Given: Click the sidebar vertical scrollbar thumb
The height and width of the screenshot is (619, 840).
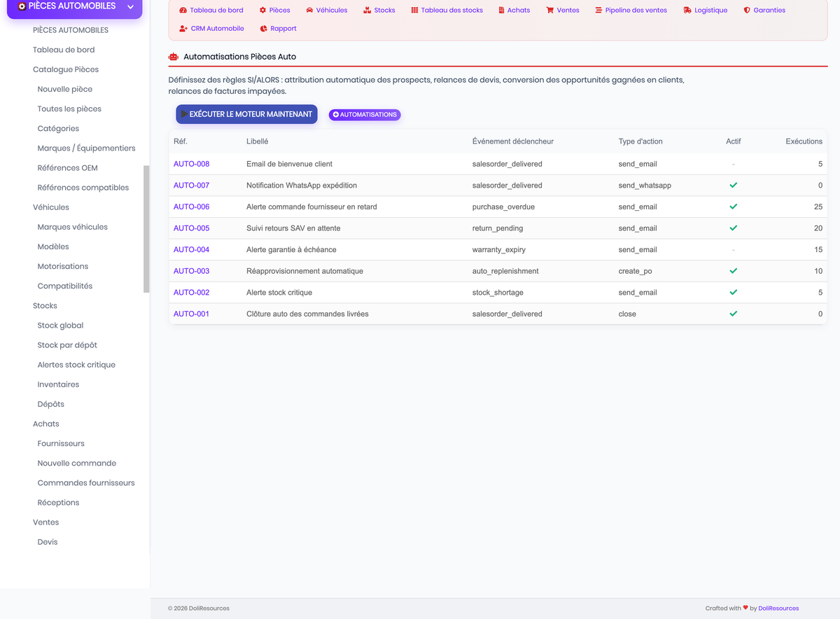Looking at the screenshot, I should pos(146,229).
